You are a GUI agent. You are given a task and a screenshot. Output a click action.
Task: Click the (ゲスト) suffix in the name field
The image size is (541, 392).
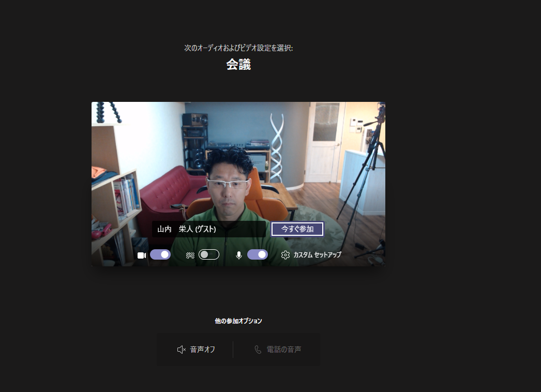(205, 229)
